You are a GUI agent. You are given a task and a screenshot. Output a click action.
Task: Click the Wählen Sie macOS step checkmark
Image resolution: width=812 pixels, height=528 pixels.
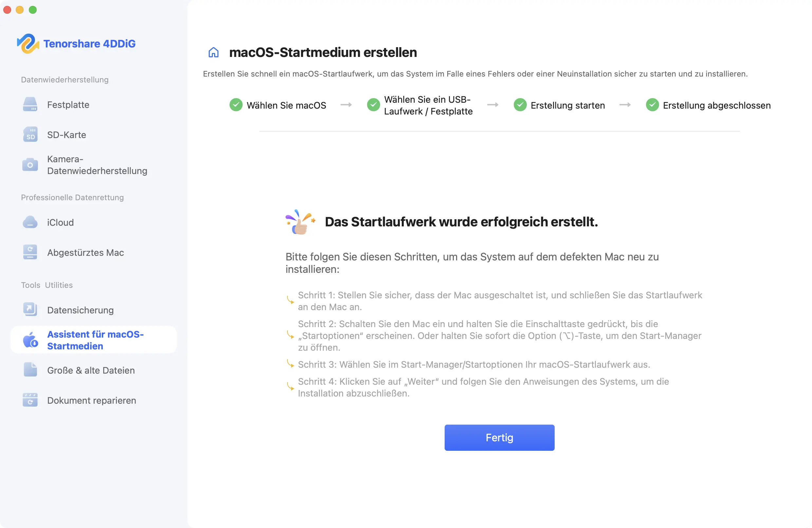(x=236, y=105)
